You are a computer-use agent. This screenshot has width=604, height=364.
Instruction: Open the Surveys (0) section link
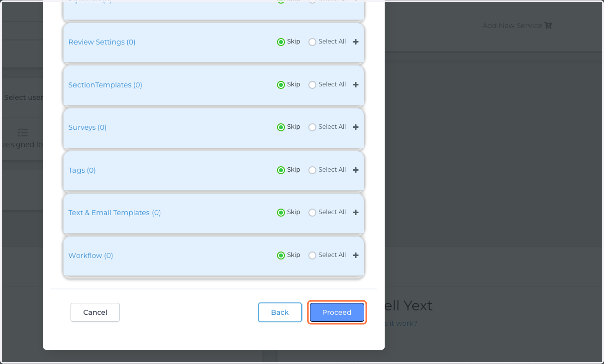point(88,127)
